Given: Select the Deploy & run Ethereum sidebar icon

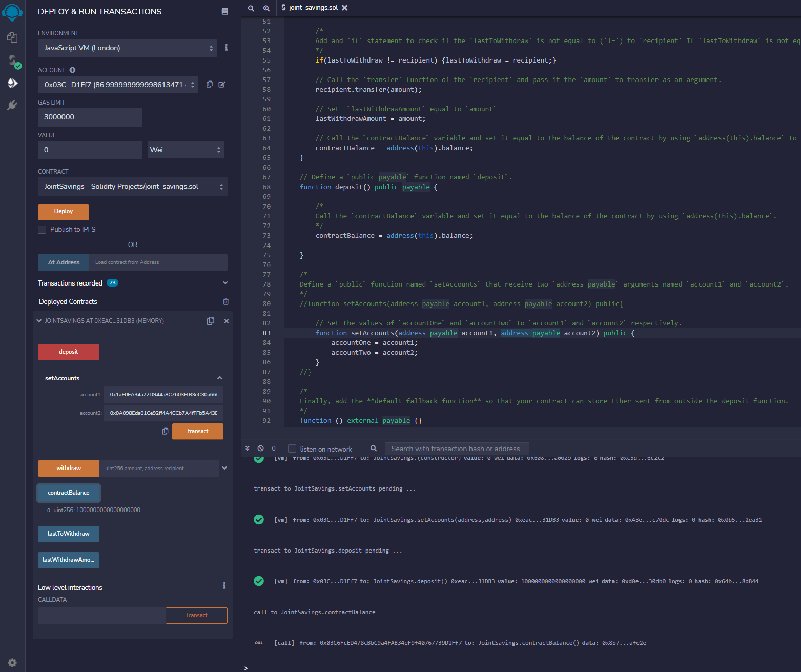Looking at the screenshot, I should click(x=12, y=83).
